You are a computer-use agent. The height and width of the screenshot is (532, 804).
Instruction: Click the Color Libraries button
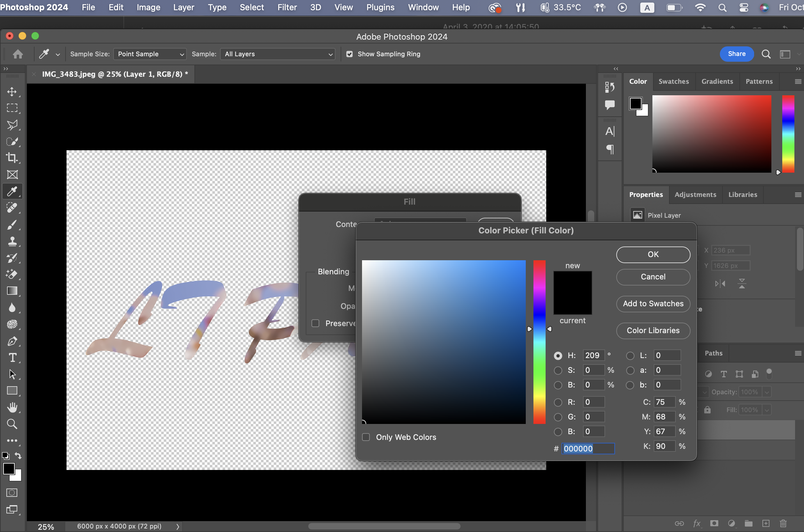(x=653, y=331)
